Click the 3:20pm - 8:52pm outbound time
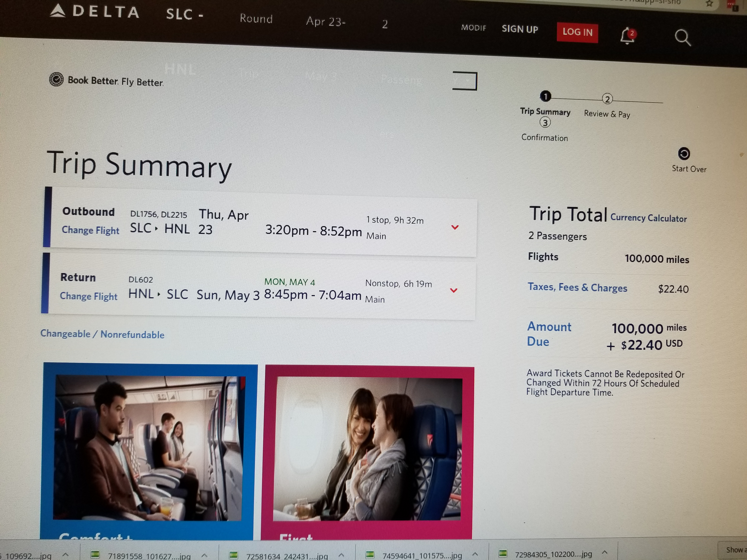 tap(313, 231)
